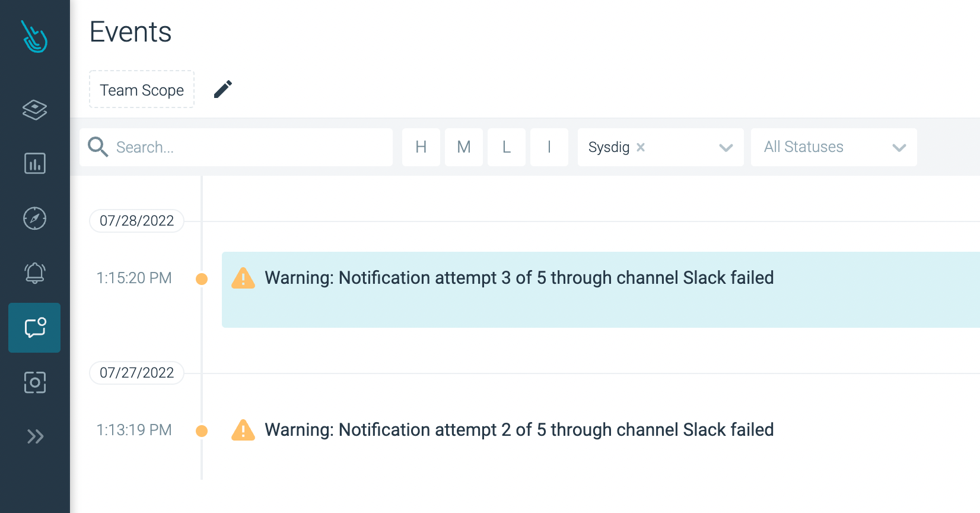980x513 pixels.
Task: Click the 07/28/2022 date label
Action: [136, 221]
